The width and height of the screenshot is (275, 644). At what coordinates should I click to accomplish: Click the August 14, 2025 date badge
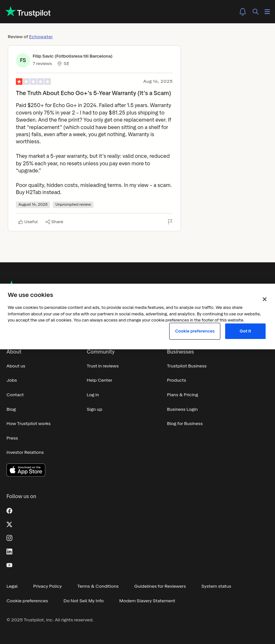(x=33, y=205)
